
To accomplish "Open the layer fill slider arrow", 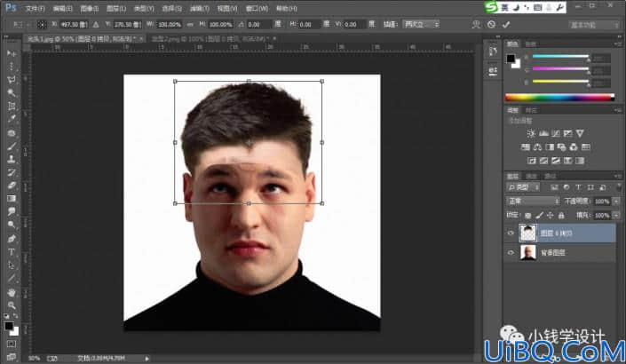I will (x=616, y=216).
